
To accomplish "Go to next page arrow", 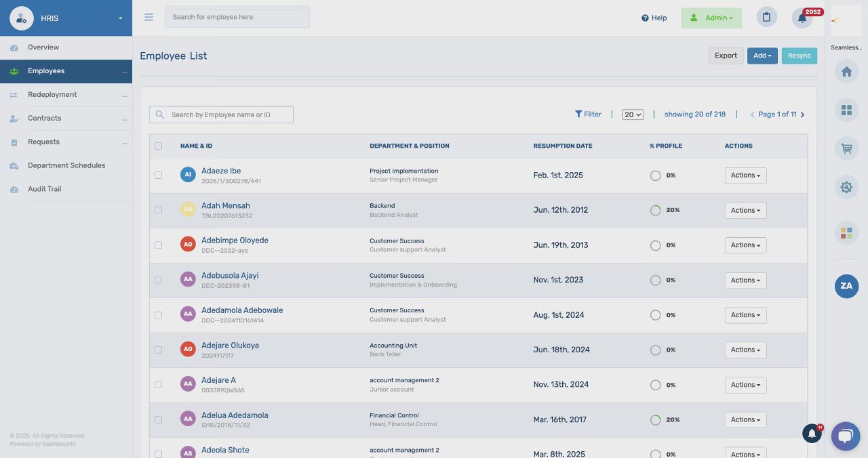I will (803, 115).
